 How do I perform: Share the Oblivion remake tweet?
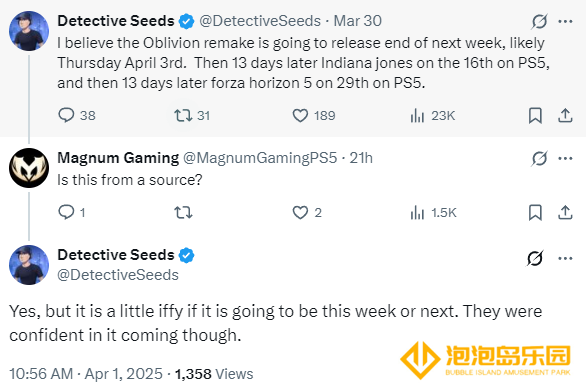pyautogui.click(x=565, y=115)
